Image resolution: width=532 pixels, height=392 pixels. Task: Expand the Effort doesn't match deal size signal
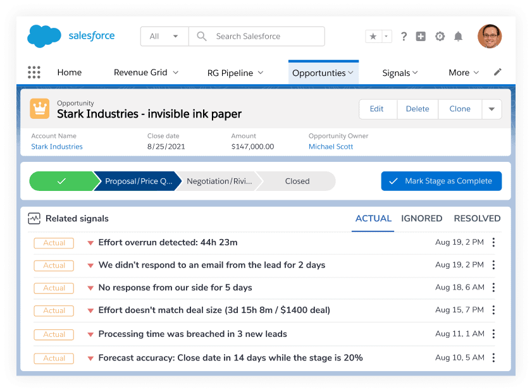click(x=90, y=310)
